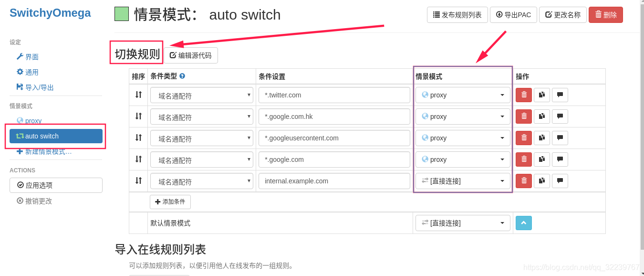
Task: Duplicate the *.googleusercontent.com rule
Action: click(541, 138)
